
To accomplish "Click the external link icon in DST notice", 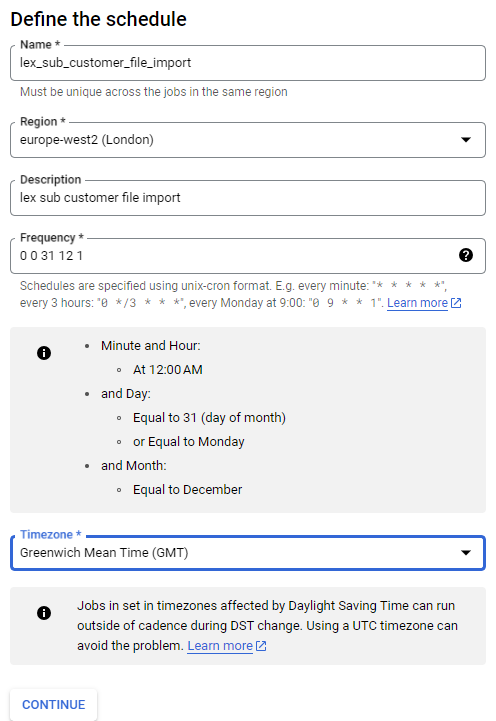I will 261,646.
